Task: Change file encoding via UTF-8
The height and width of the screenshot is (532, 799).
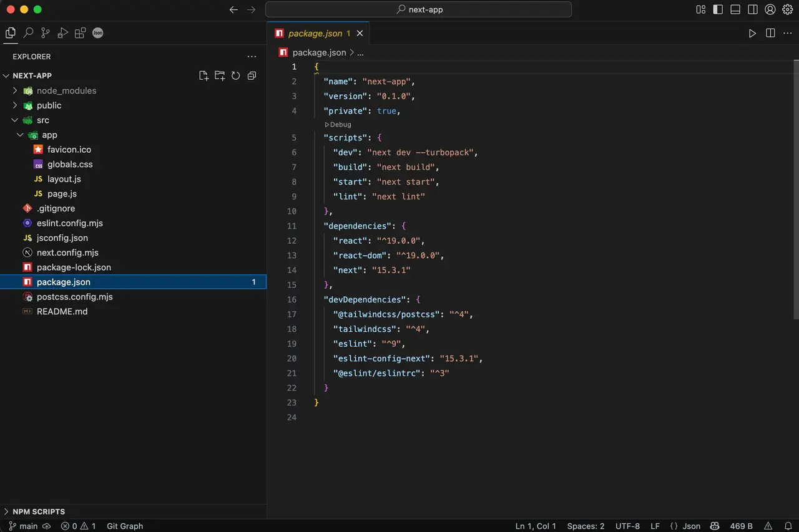Action: (627, 526)
